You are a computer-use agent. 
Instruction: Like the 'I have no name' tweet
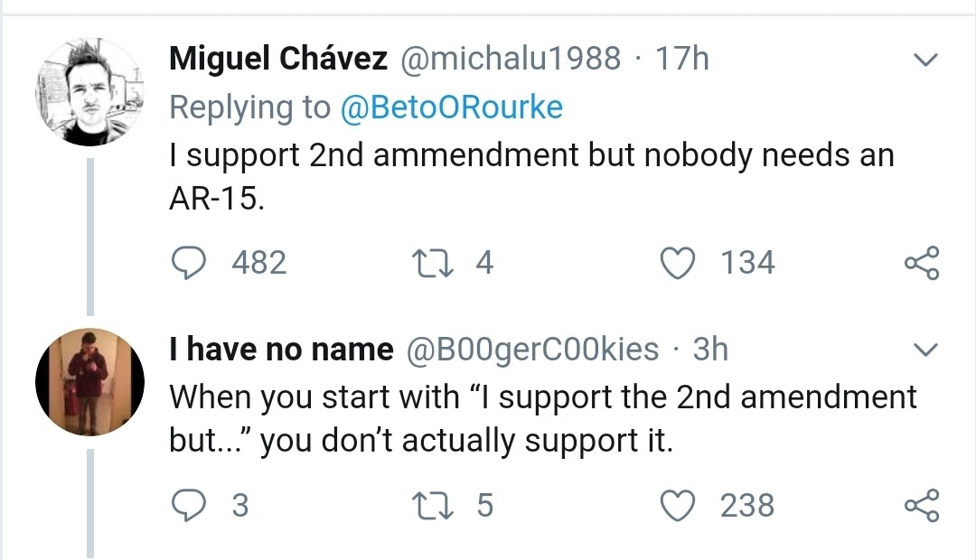coord(677,505)
